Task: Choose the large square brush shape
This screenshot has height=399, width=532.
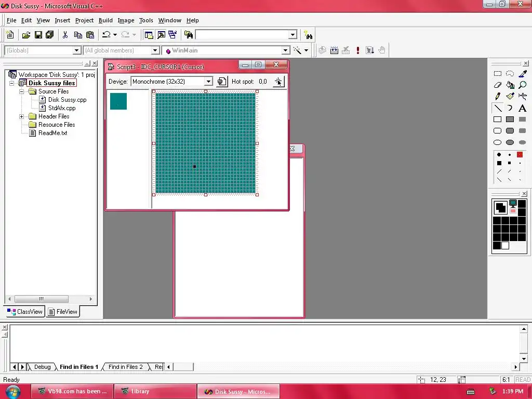Action: click(x=499, y=163)
